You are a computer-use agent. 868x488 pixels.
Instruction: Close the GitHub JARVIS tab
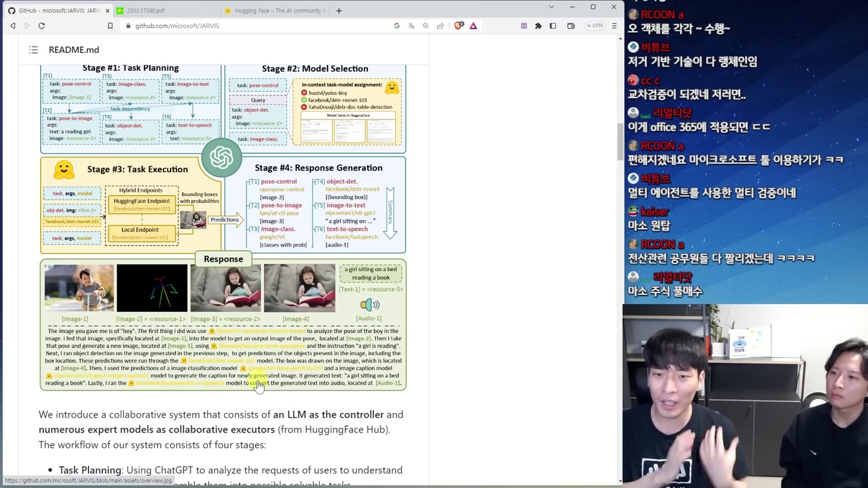(x=107, y=11)
